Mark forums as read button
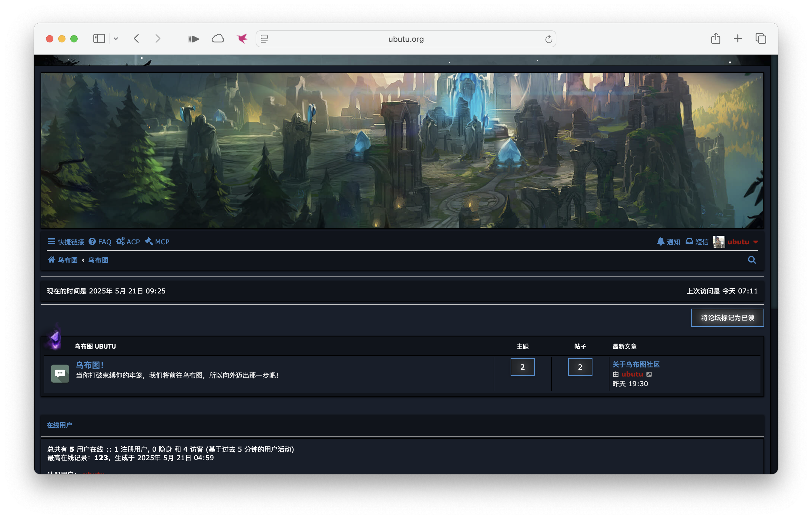This screenshot has height=519, width=812. pyautogui.click(x=727, y=318)
